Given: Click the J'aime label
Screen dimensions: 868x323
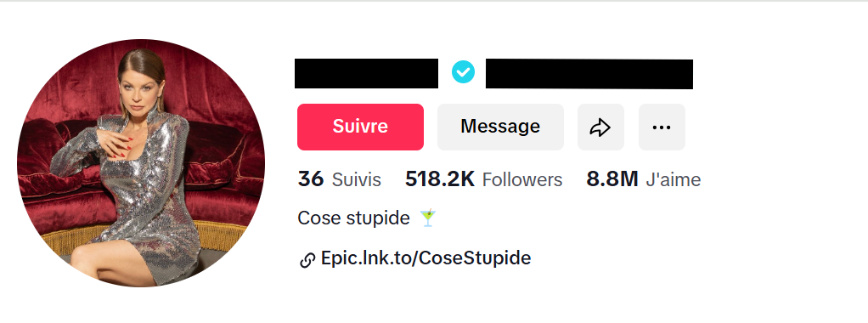Looking at the screenshot, I should click(x=674, y=180).
